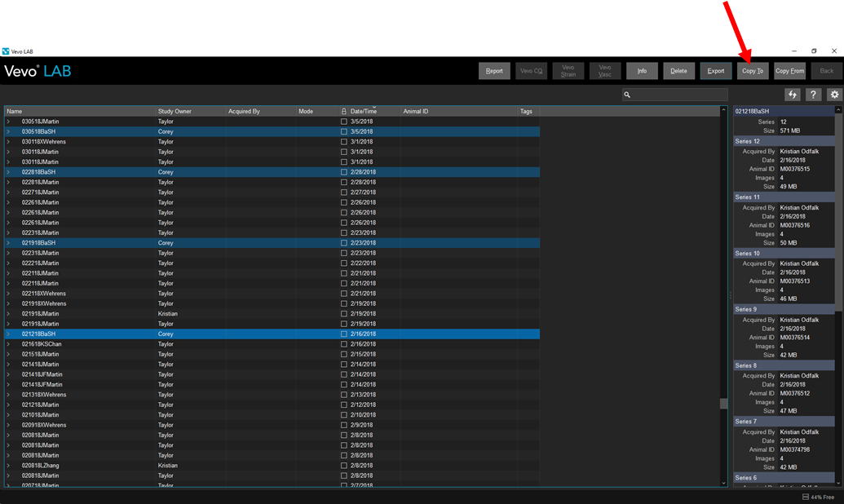Click the study list scroll up arrow
Viewport: 844px width, 504px height.
(723, 110)
